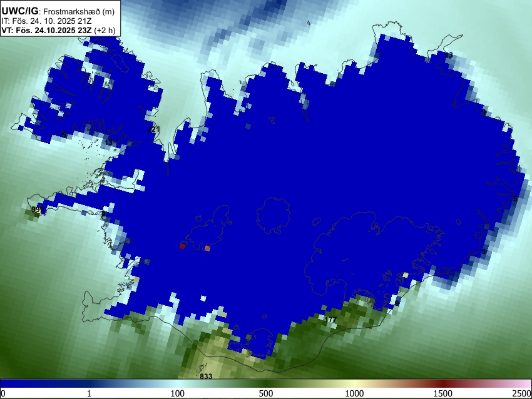Screen dimensions: 532x399
Task: Click the 5 value on the east coast
Action: coord(515,199)
